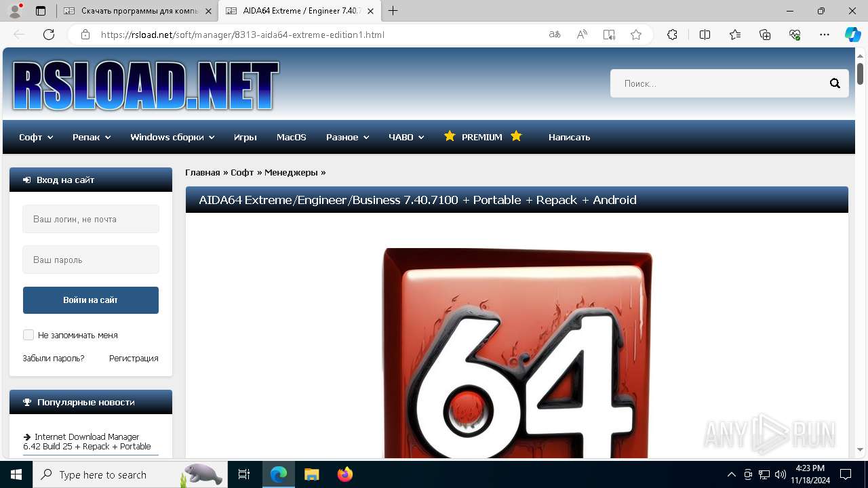Click the read aloud icon

pos(582,35)
